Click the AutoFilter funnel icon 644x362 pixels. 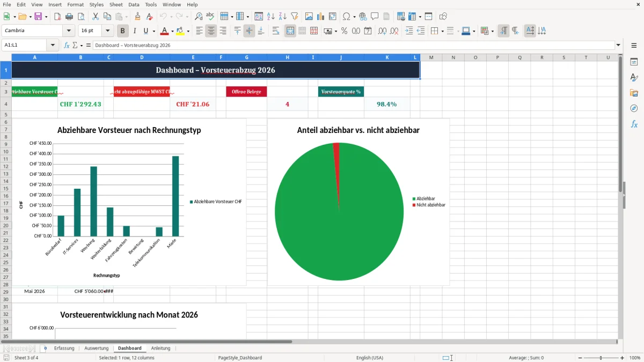pos(295,17)
